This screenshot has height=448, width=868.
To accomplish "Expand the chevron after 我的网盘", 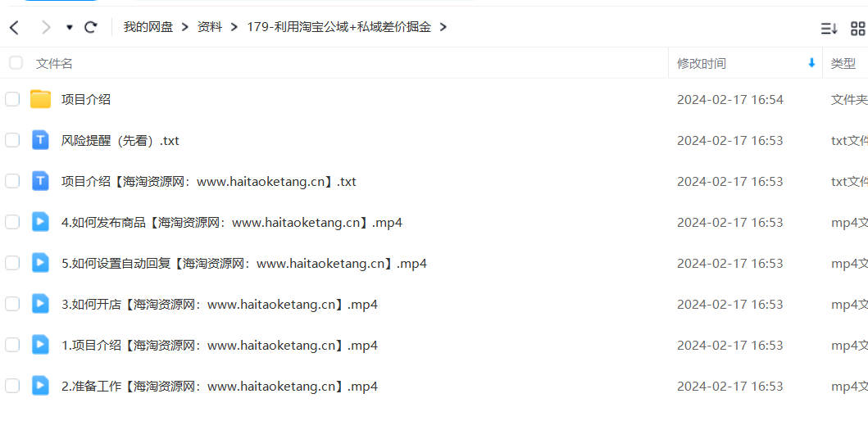I will (x=185, y=27).
